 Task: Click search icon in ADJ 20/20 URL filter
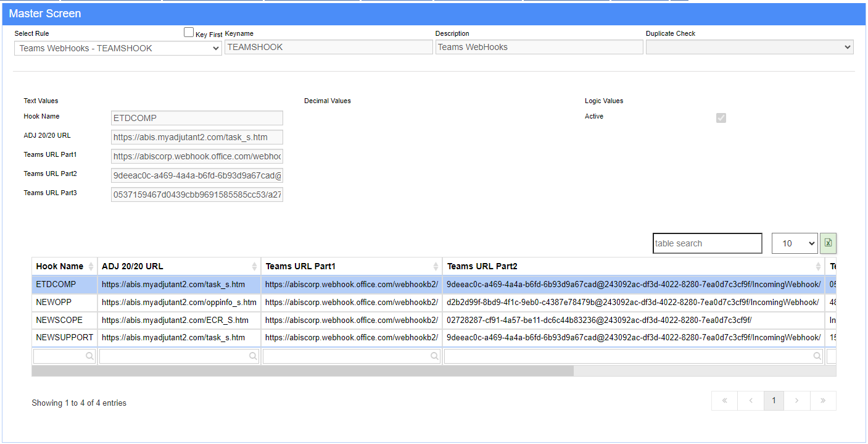pos(253,356)
